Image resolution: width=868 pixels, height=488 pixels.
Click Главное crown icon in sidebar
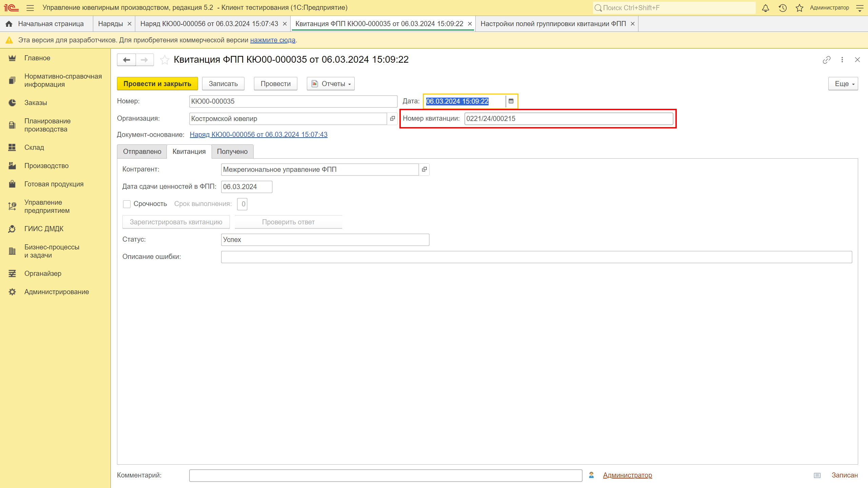coord(12,58)
